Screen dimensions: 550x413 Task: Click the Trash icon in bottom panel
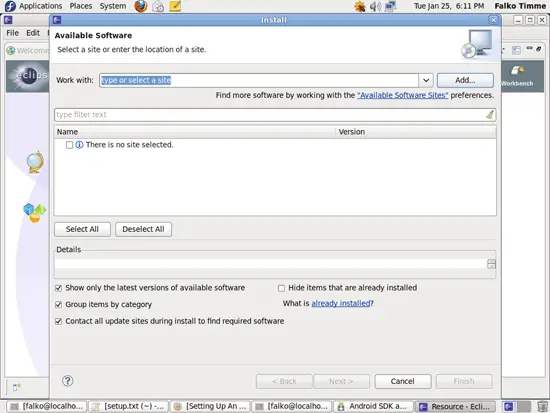(x=542, y=406)
